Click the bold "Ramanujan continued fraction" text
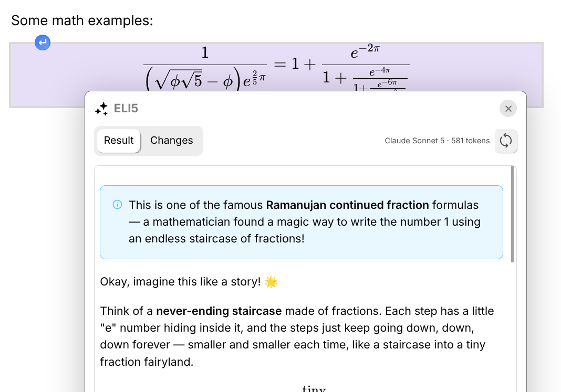561x392 pixels. tap(347, 205)
